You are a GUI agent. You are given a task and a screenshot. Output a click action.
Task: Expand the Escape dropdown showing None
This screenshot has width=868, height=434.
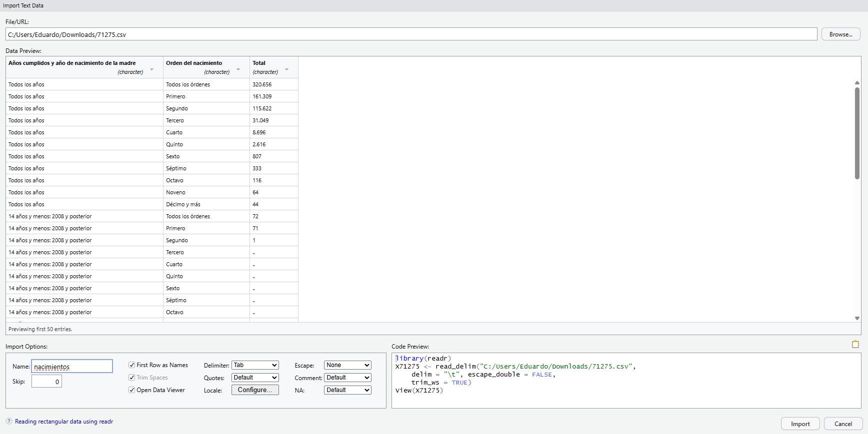[x=347, y=365]
